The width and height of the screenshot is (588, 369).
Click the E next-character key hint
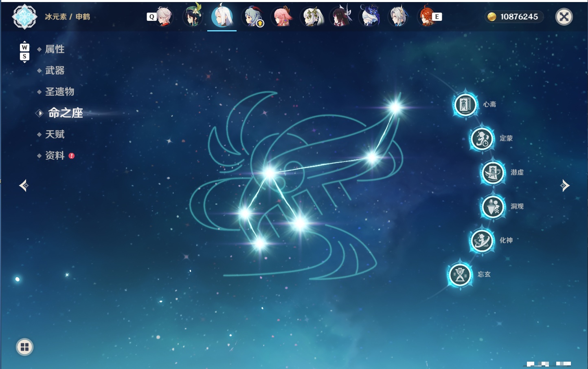pyautogui.click(x=437, y=17)
